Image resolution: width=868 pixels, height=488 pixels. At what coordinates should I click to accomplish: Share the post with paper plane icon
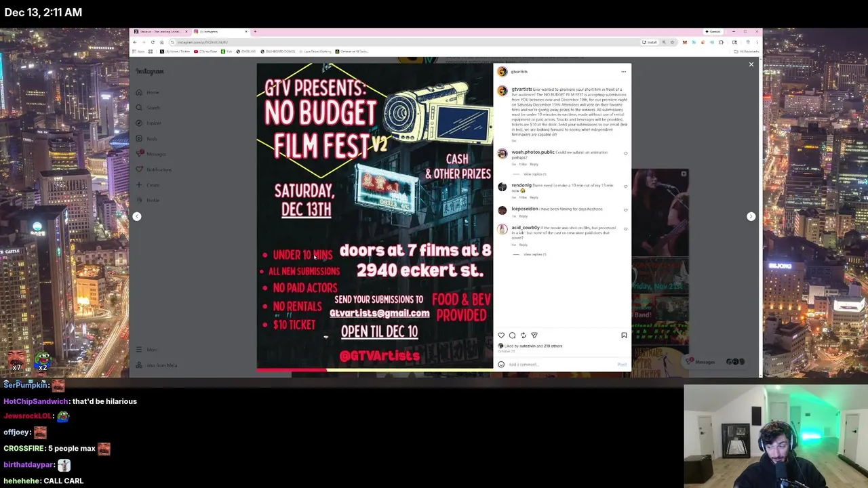click(534, 335)
